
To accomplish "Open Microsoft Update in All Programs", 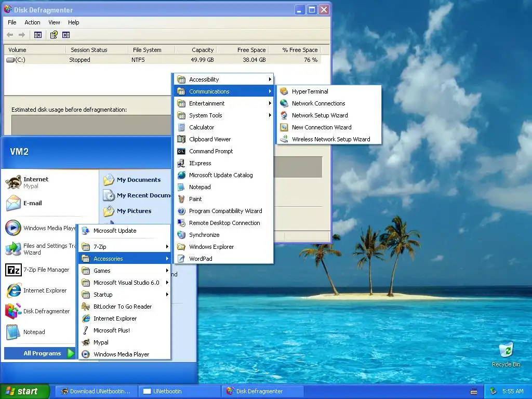I will click(125, 231).
